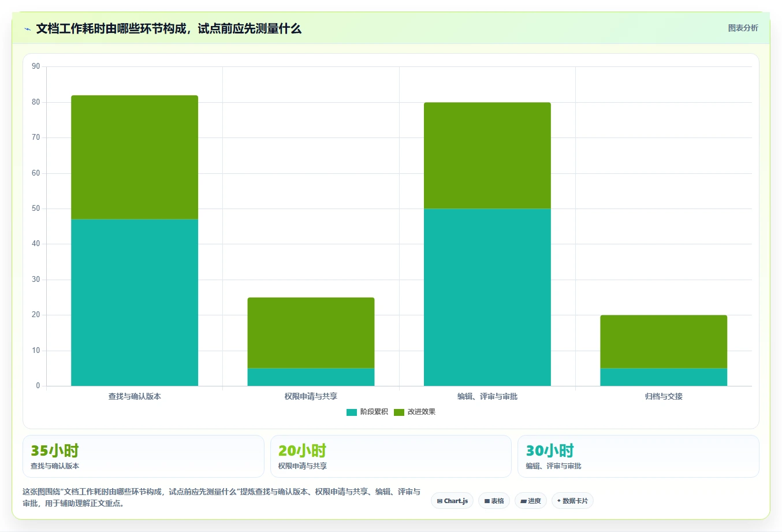The image size is (782, 532).
Task: Click the teal bar segment for 归档与交接
Action: point(664,377)
